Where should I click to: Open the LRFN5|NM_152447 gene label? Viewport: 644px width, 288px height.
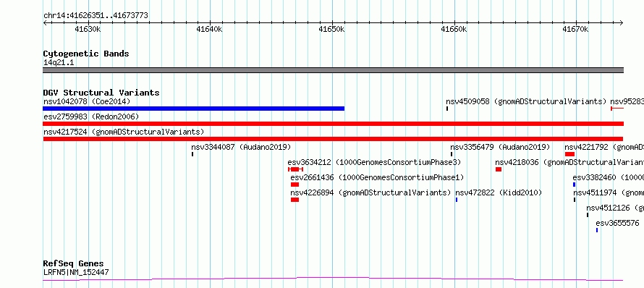[x=76, y=272]
